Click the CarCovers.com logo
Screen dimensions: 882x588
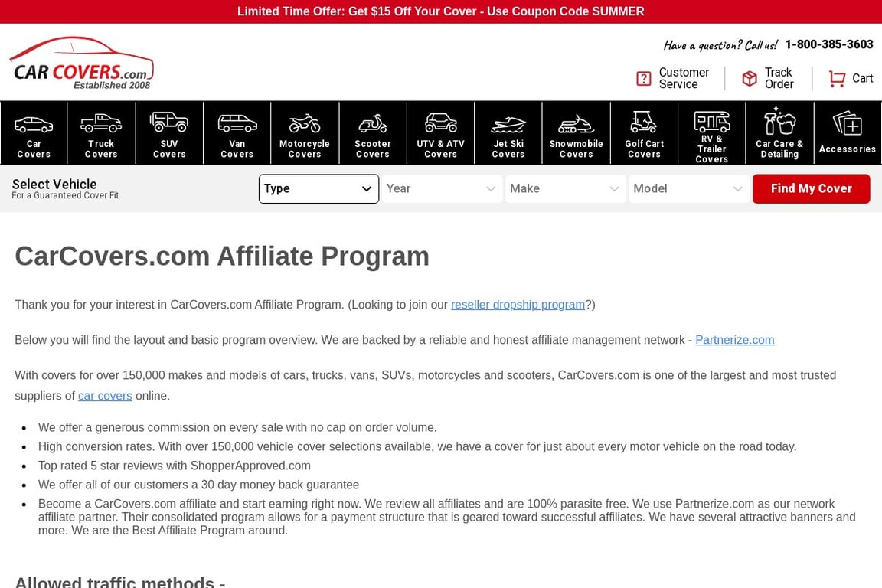pyautogui.click(x=82, y=63)
